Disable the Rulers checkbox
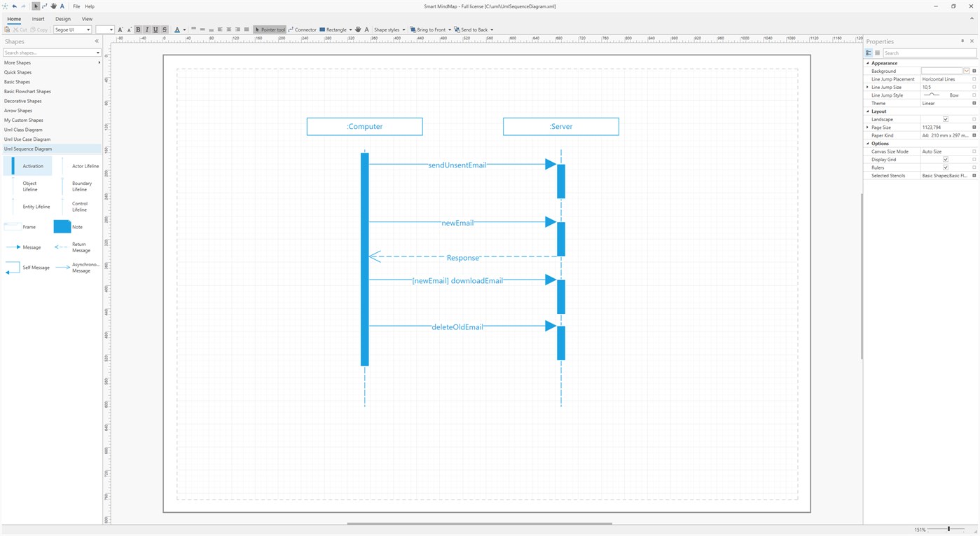This screenshot has width=980, height=536. (945, 167)
